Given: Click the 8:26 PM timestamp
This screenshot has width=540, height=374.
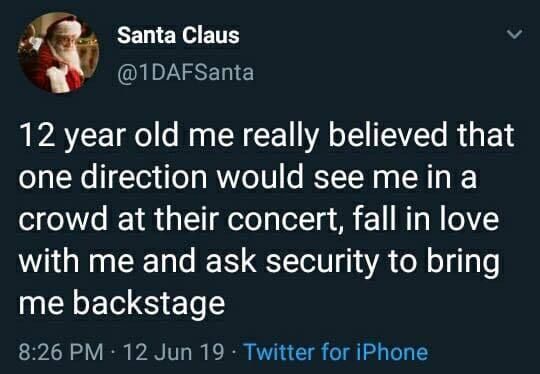Looking at the screenshot, I should pos(61,352).
